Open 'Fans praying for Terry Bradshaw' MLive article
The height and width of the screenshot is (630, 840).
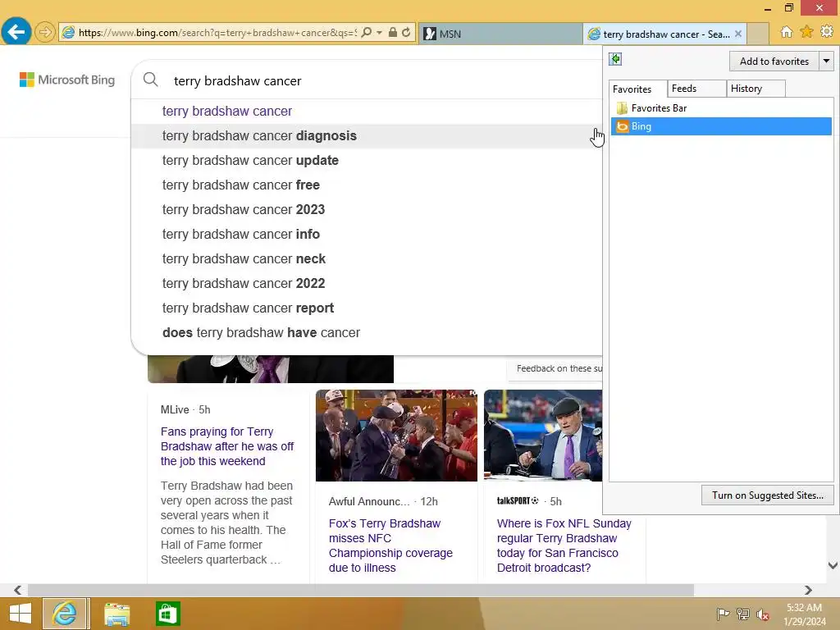(x=227, y=446)
